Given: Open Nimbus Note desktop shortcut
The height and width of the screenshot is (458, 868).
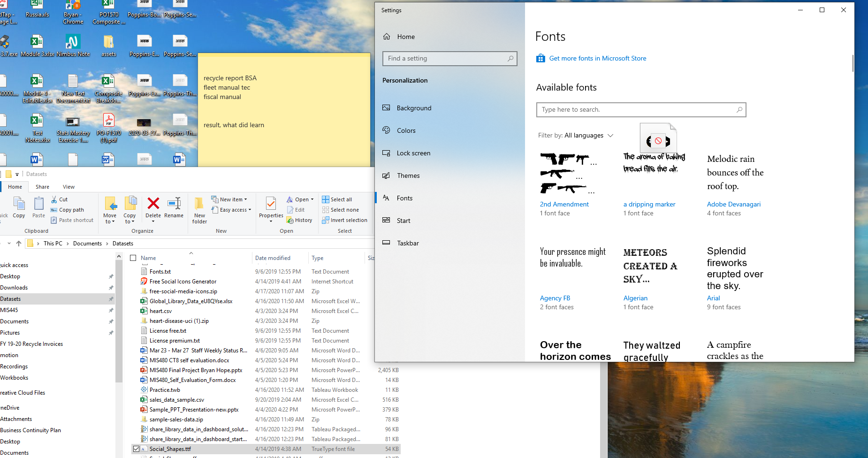Looking at the screenshot, I should tap(73, 46).
